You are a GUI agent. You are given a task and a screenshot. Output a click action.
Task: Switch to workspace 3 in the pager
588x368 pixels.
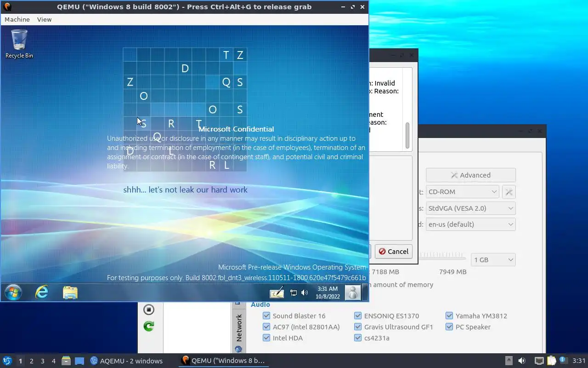[42, 361]
